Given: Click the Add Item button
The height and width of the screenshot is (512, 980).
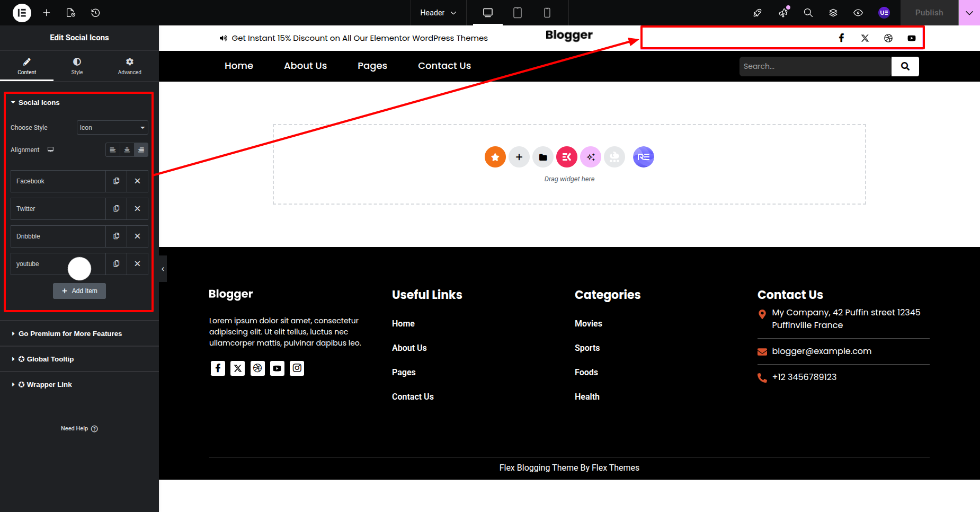Looking at the screenshot, I should [x=79, y=291].
